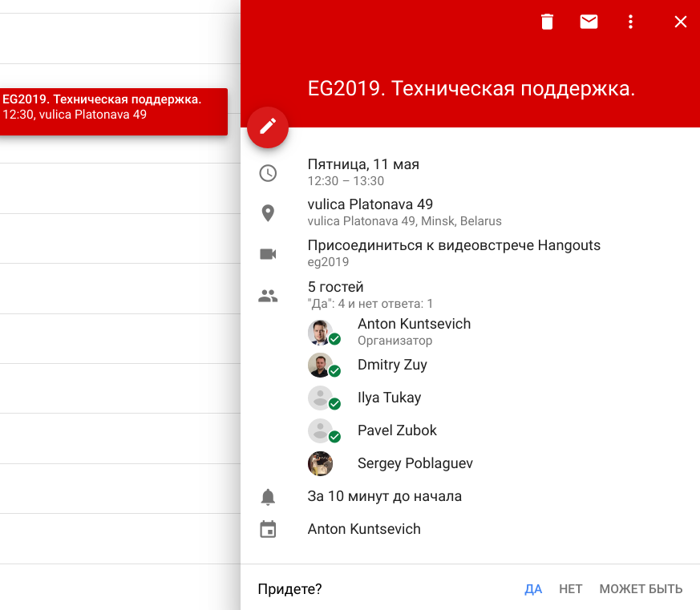Select guest name Ilya Tukay
This screenshot has width=700, height=610.
(x=389, y=397)
